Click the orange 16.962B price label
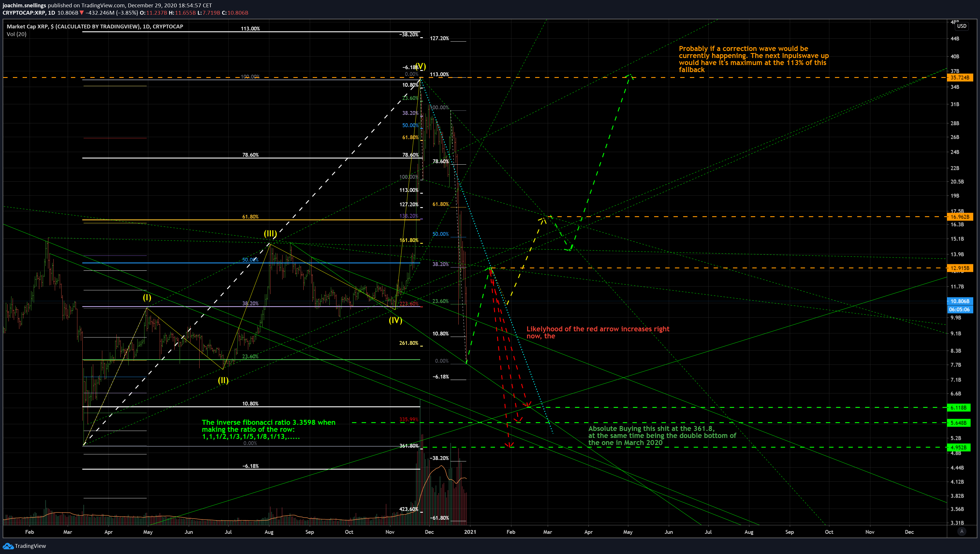This screenshot has width=980, height=554. [959, 217]
